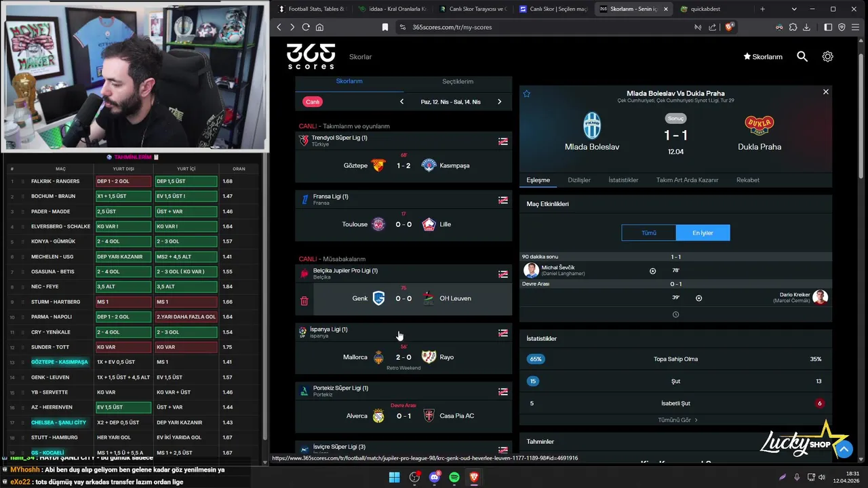Reload the page with browser refresh button

[306, 27]
